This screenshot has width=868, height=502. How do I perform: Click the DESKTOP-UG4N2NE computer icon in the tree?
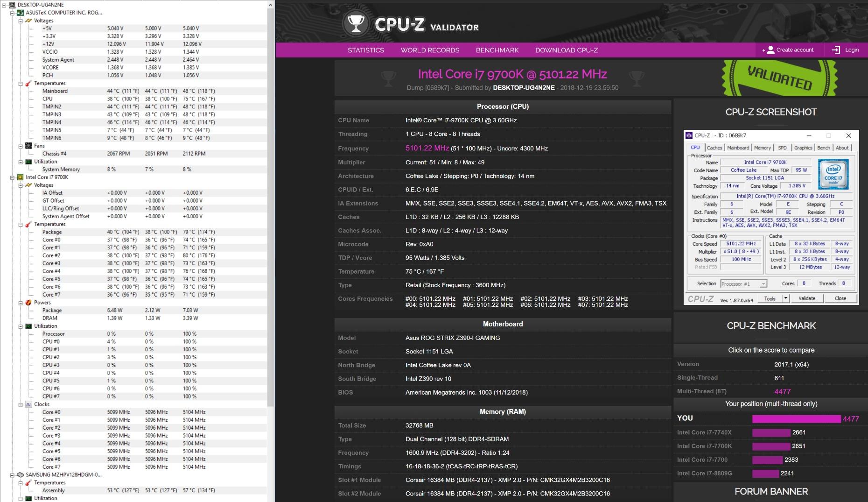[12, 5]
